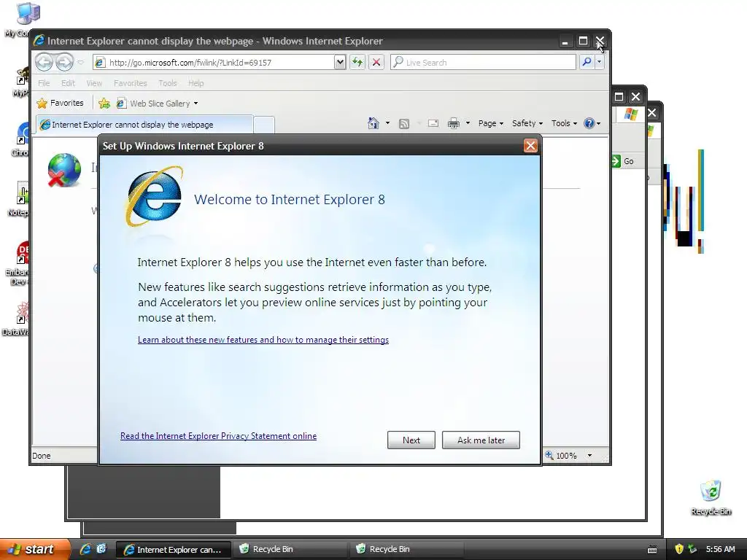Open the Tools menu in menu bar
The width and height of the screenshot is (747, 560).
tap(168, 83)
